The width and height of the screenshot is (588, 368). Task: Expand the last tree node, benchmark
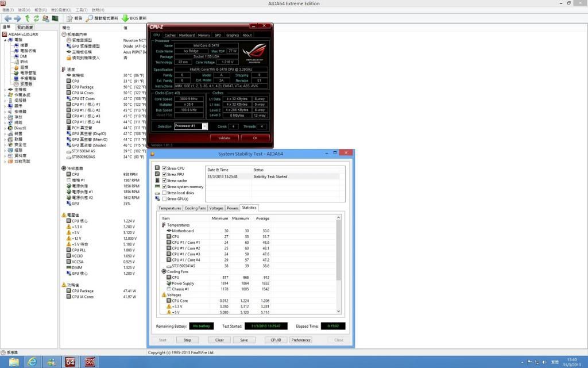[x=5, y=162]
